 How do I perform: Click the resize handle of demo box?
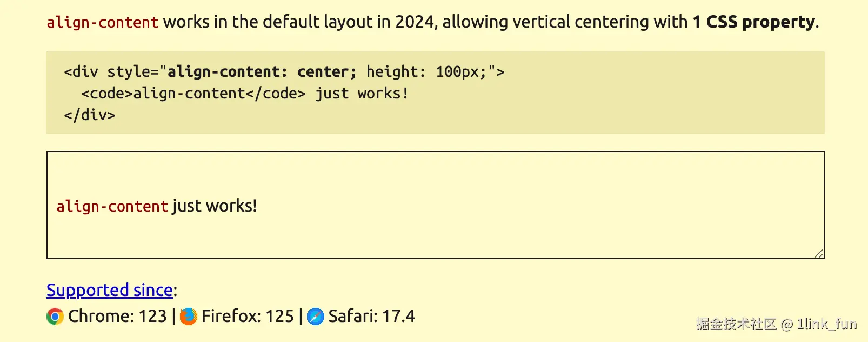(x=819, y=253)
